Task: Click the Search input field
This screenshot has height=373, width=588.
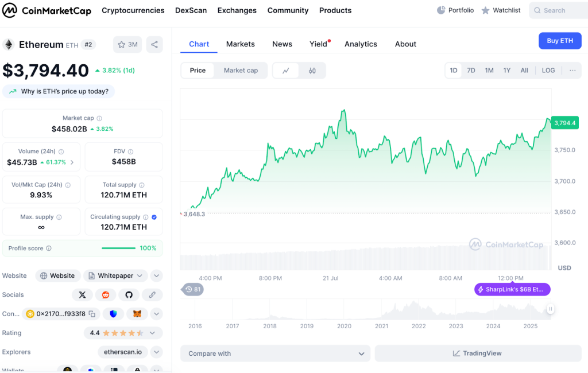Action: [x=559, y=10]
